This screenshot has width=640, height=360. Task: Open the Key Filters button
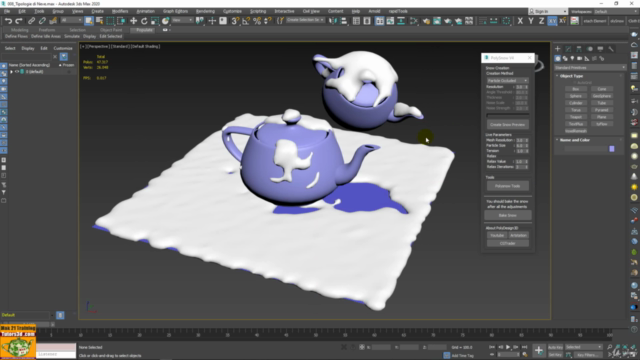pos(588,355)
